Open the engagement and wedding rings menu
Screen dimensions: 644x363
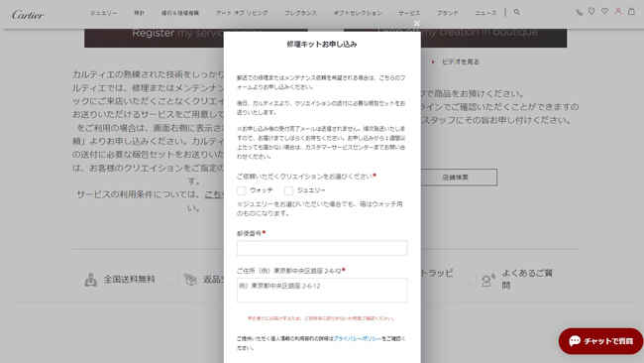[180, 13]
